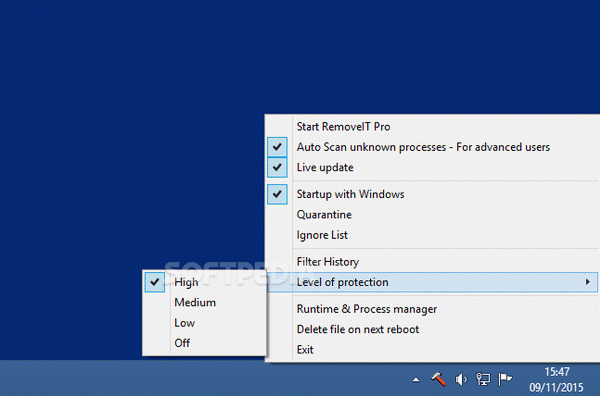
Task: Set protection level to High
Action: coord(204,282)
